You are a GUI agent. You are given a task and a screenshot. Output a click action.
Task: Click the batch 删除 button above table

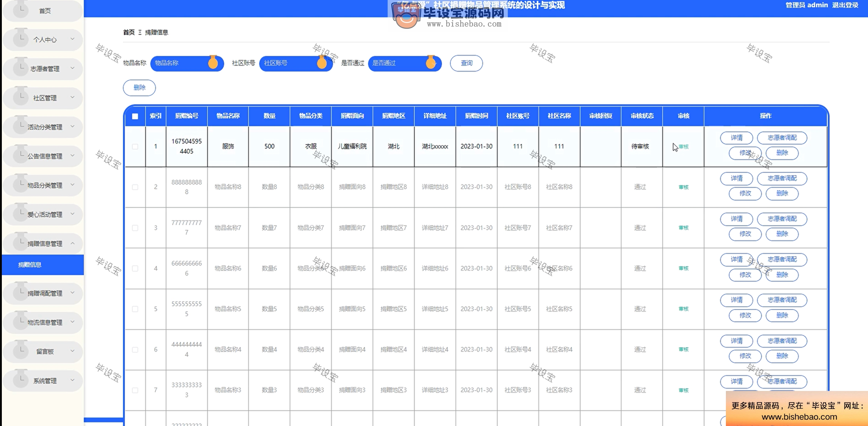[x=139, y=88]
